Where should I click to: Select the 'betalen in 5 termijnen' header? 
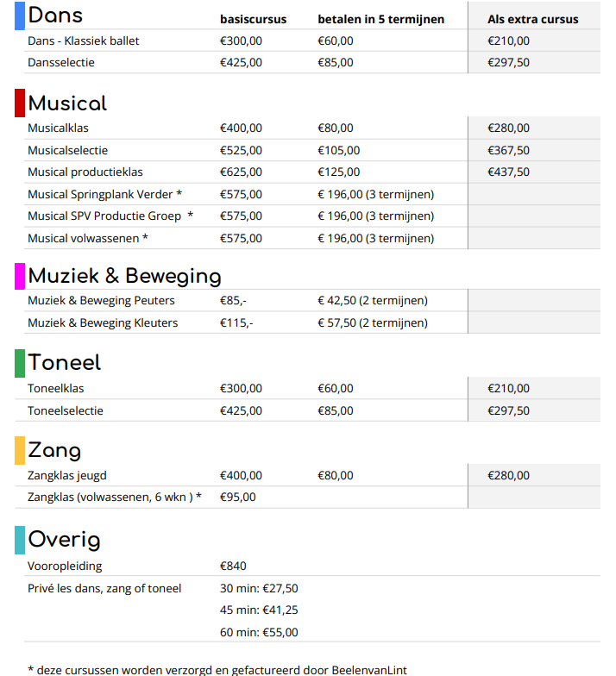click(380, 19)
